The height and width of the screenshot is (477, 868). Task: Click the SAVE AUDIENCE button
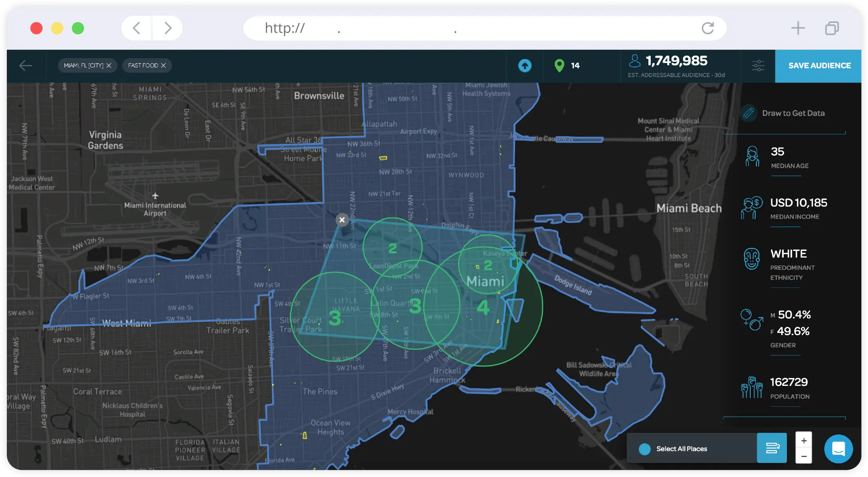[819, 65]
